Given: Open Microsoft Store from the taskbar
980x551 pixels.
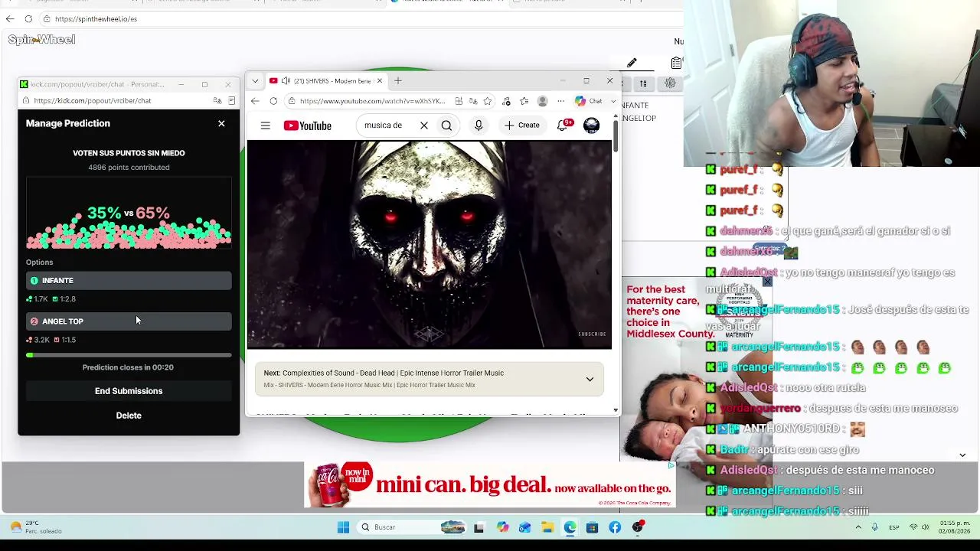Looking at the screenshot, I should pyautogui.click(x=593, y=527).
